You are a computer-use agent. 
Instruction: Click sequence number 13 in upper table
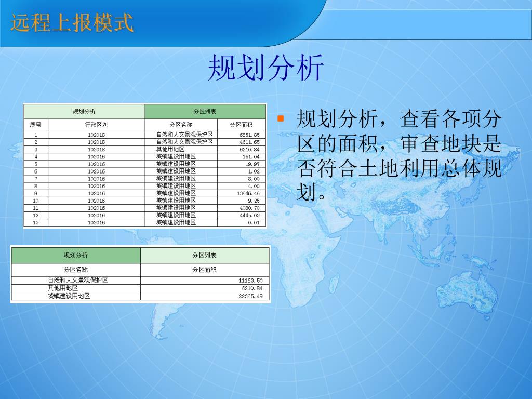(x=36, y=223)
